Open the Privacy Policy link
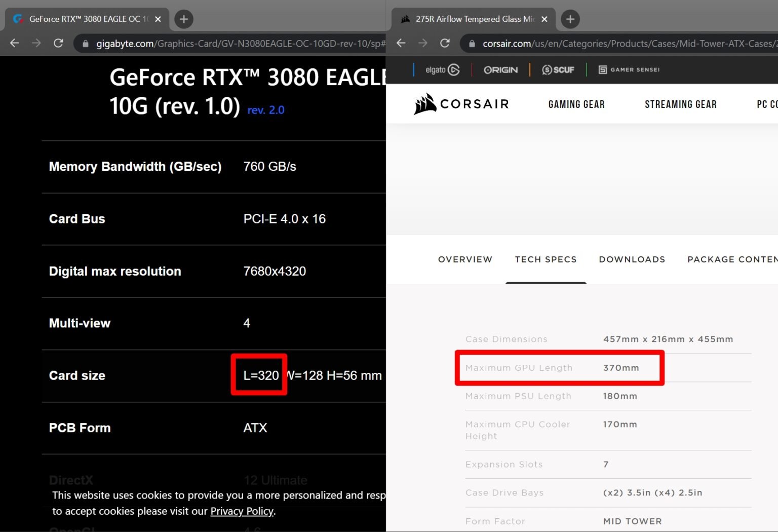Viewport: 778px width, 532px height. coord(242,511)
